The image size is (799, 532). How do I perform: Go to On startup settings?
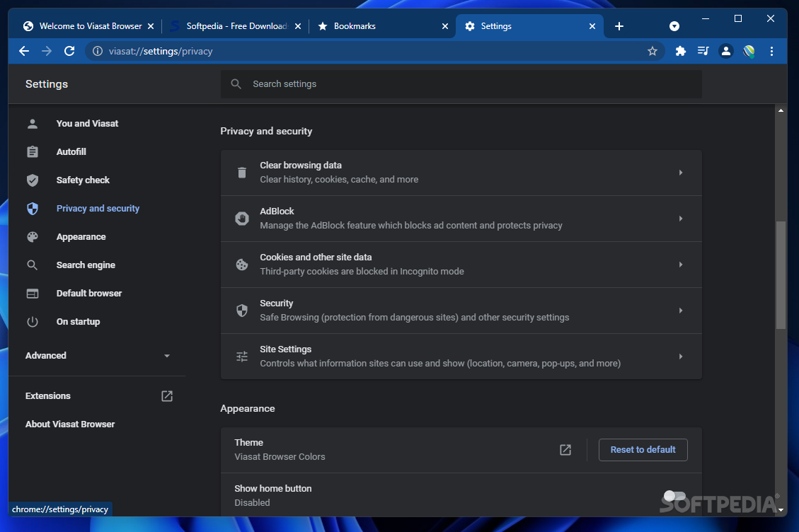78,322
